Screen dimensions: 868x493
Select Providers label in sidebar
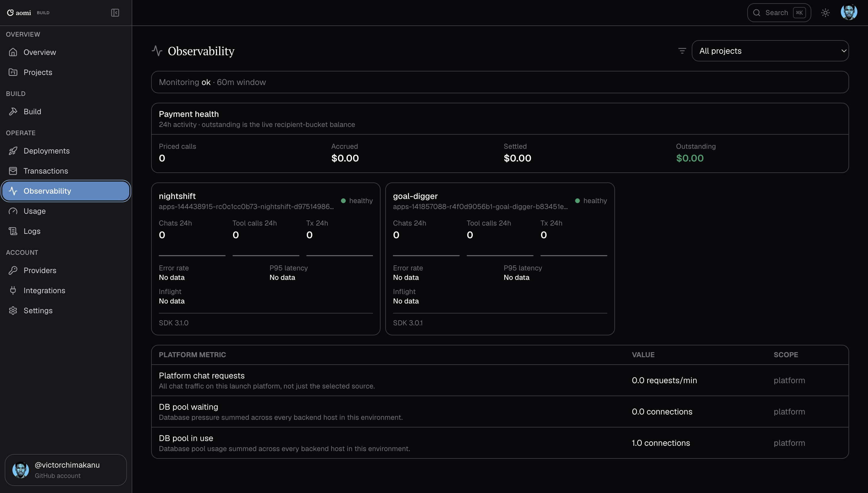[x=40, y=270]
